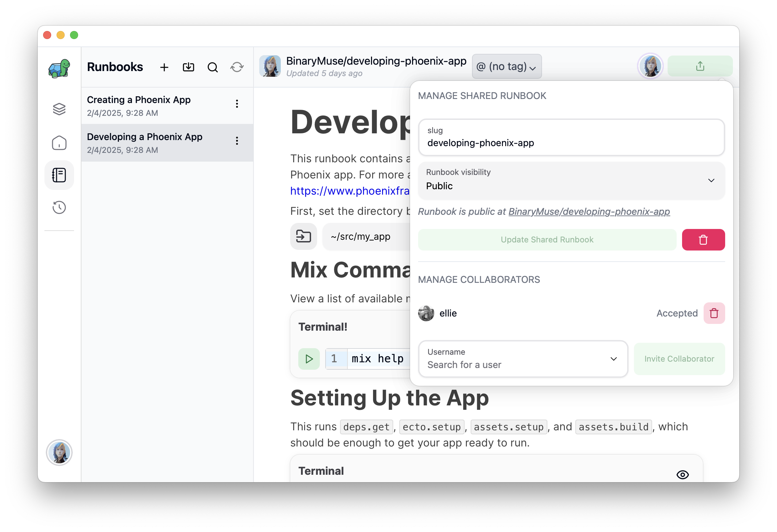Click the bottom Terminal block title
The height and width of the screenshot is (532, 777).
pyautogui.click(x=321, y=471)
